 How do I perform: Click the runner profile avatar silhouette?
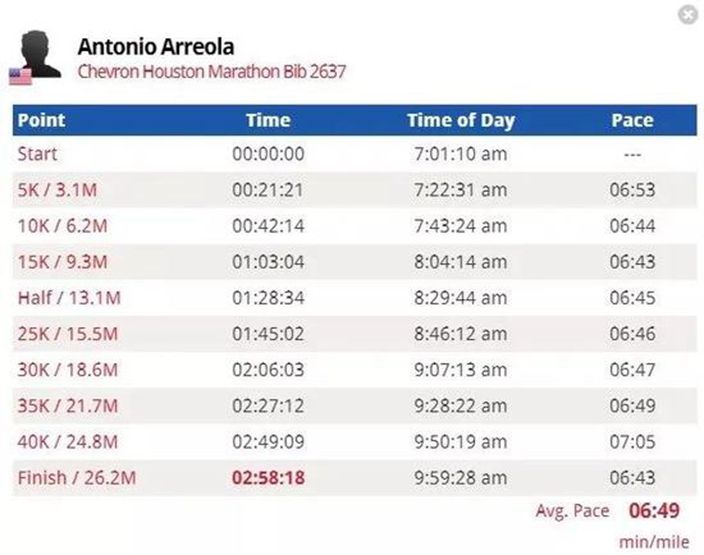pyautogui.click(x=39, y=54)
